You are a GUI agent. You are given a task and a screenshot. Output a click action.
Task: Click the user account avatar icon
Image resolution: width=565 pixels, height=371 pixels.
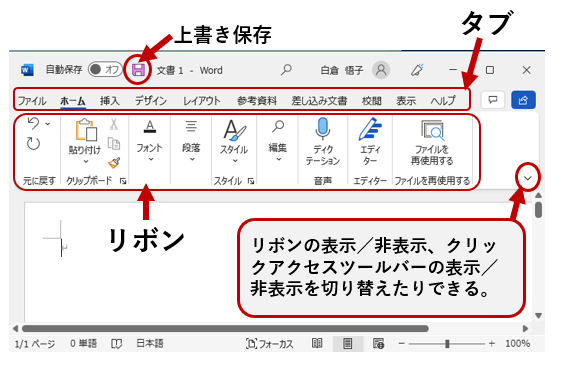pyautogui.click(x=381, y=70)
